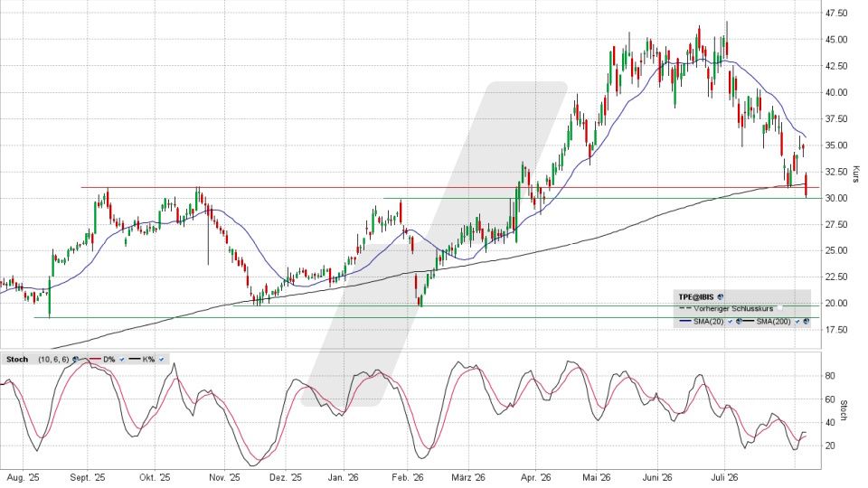Click the Juli '26 date axis label
This screenshot has height=488, width=868.
[x=724, y=477]
